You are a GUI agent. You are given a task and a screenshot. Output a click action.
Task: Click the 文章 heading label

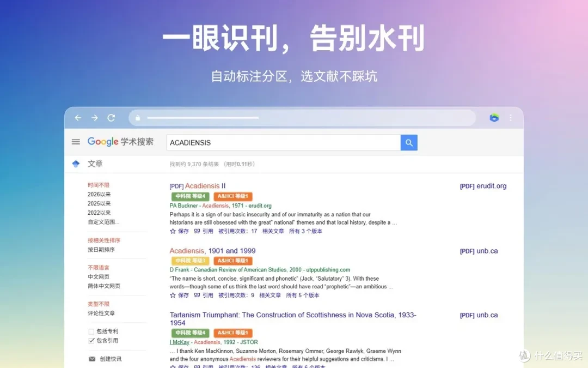pyautogui.click(x=95, y=164)
